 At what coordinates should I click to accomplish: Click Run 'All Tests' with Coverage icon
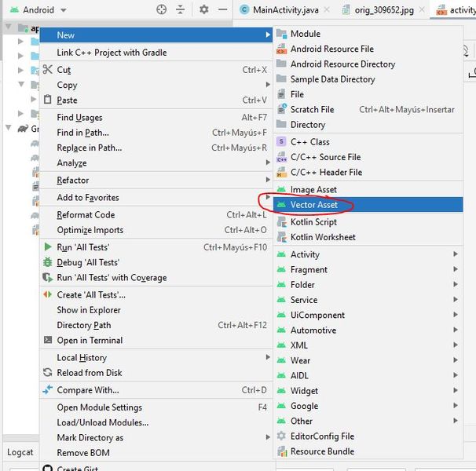pos(48,277)
